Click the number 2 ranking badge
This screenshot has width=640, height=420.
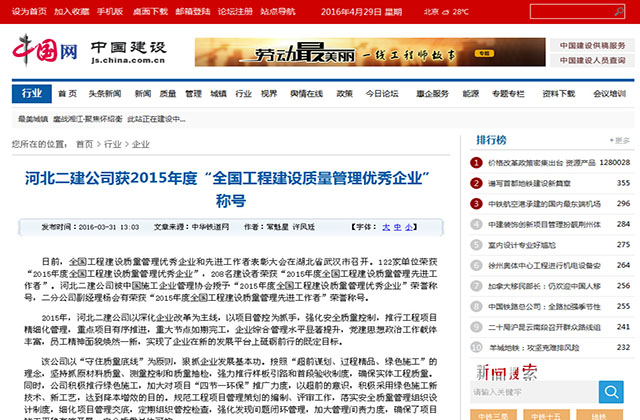coord(476,183)
